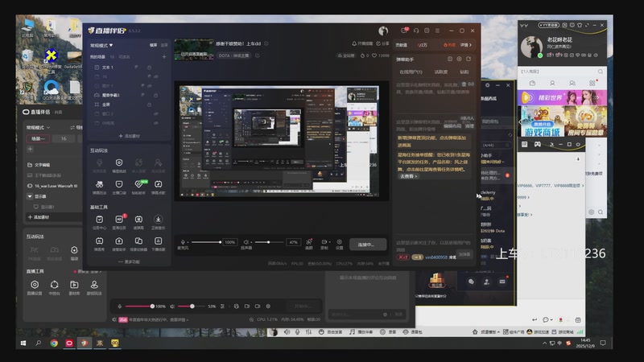644x362 pixels.
Task: Select the 场景一 scene tab in back window
Action: 38,138
